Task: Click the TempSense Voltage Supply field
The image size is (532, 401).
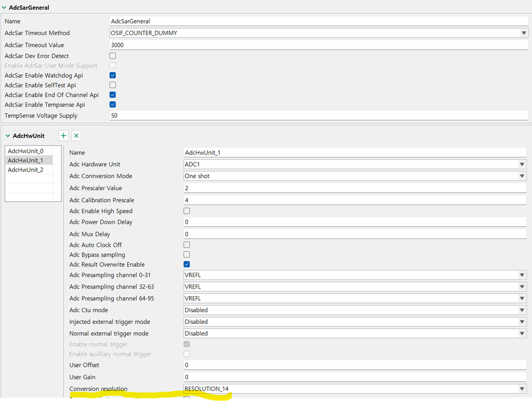Action: 318,116
